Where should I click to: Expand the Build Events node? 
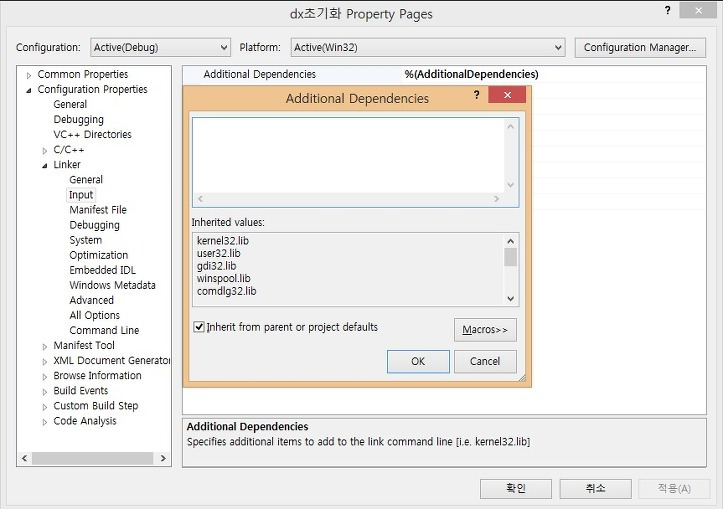(45, 391)
